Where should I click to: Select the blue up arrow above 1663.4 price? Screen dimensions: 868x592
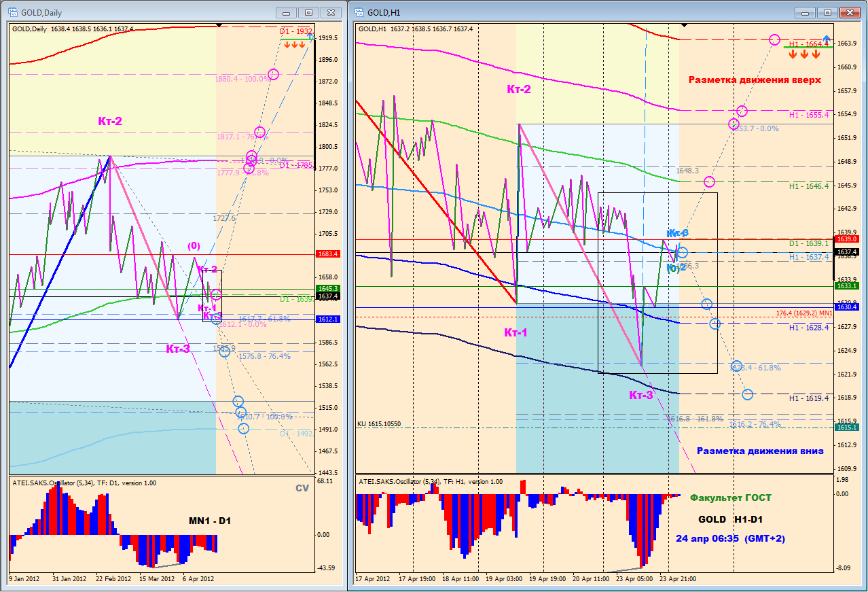pyautogui.click(x=826, y=39)
